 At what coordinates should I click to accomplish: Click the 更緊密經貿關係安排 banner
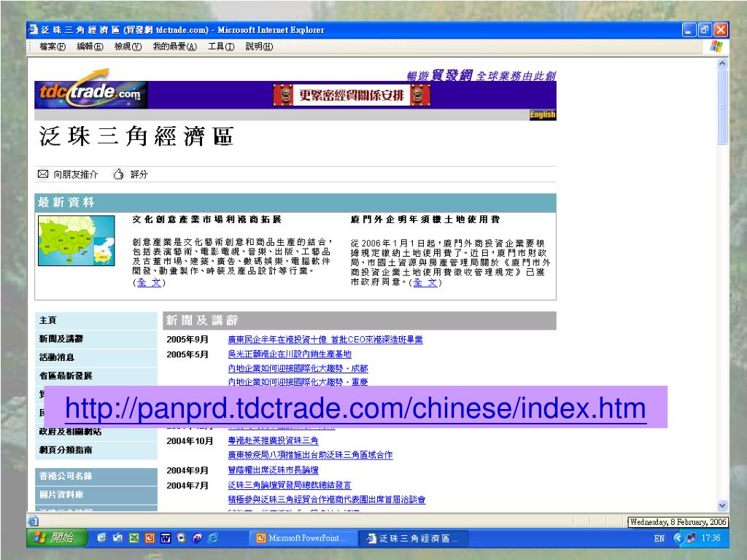click(x=352, y=96)
